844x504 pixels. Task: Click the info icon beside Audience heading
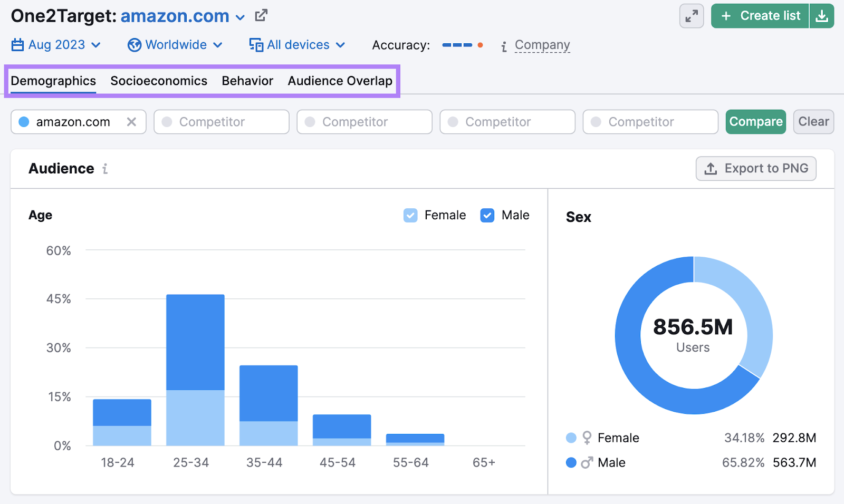tap(105, 169)
